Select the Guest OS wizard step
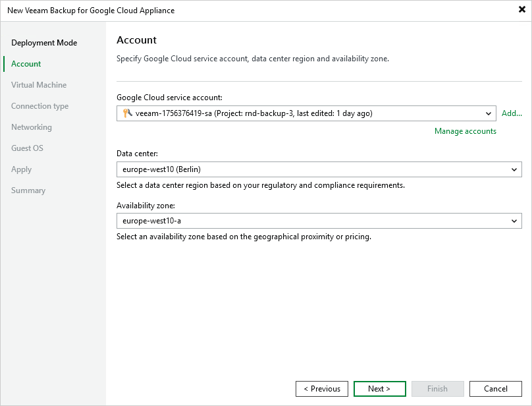This screenshot has width=532, height=406. point(27,148)
